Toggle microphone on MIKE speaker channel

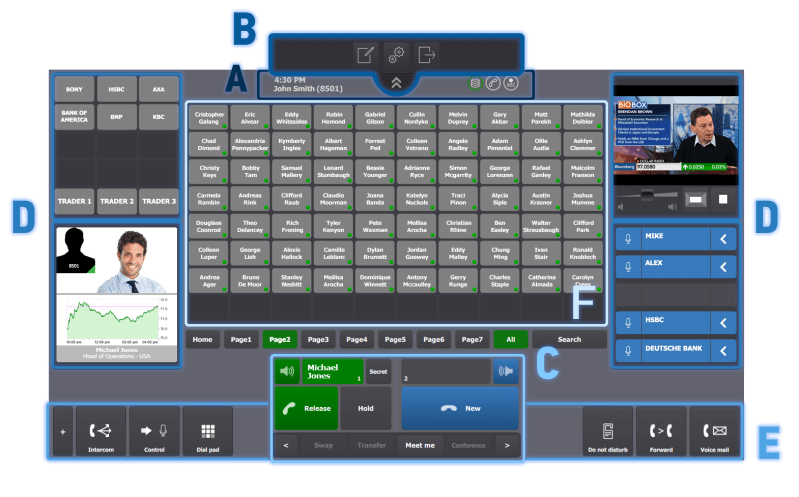[x=628, y=239]
